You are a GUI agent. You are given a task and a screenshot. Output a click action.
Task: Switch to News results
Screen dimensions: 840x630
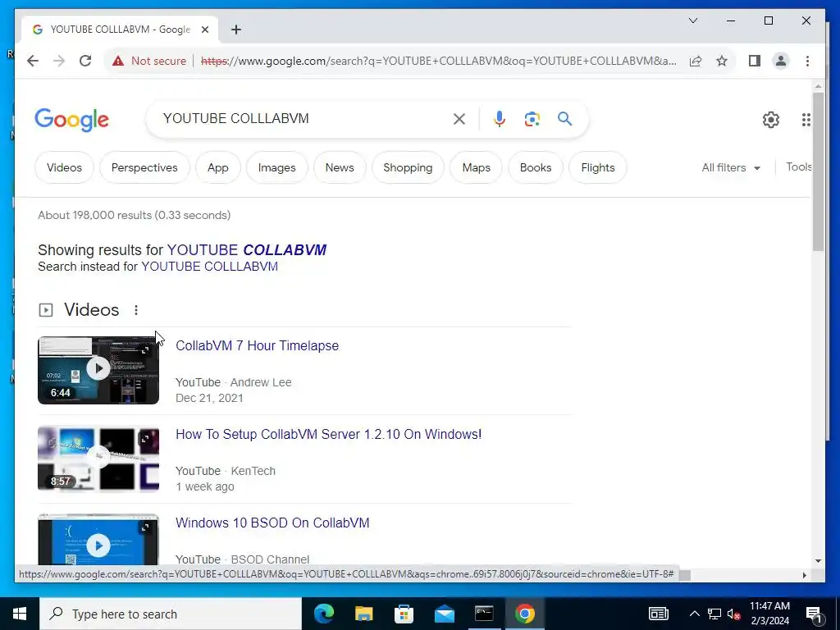coord(340,167)
